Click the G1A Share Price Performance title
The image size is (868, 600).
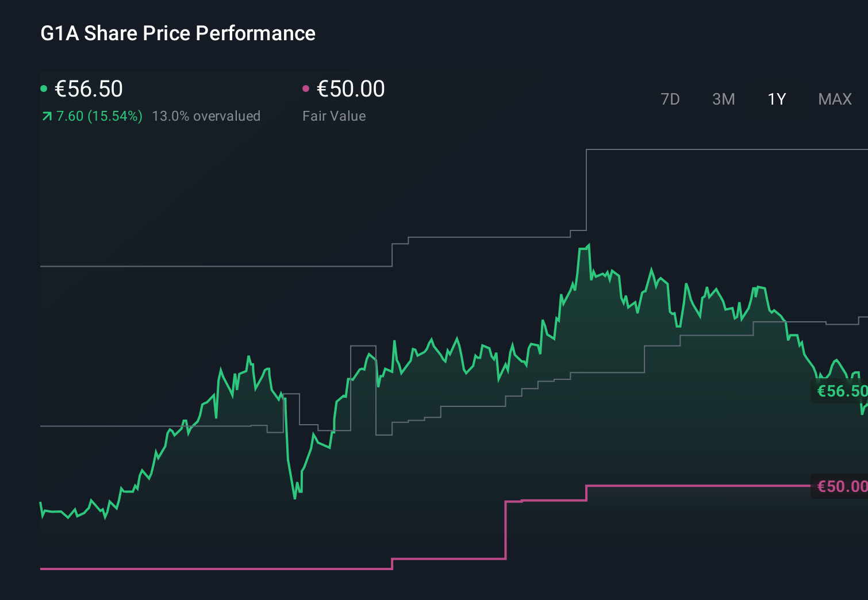(x=178, y=33)
